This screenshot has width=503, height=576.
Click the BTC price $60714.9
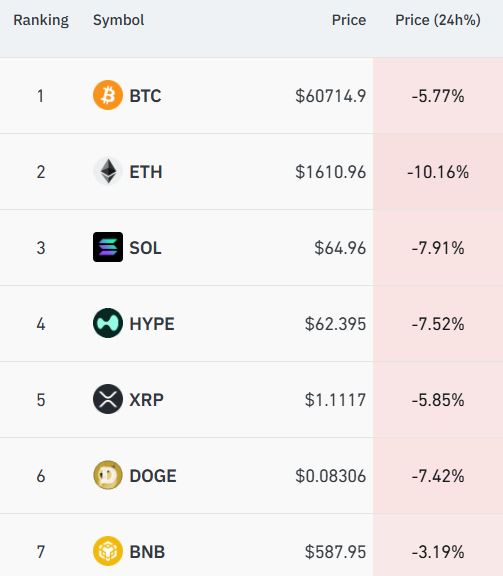click(x=331, y=96)
